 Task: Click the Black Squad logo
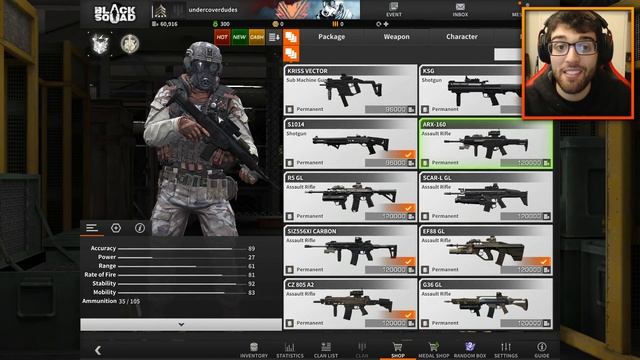tap(115, 13)
